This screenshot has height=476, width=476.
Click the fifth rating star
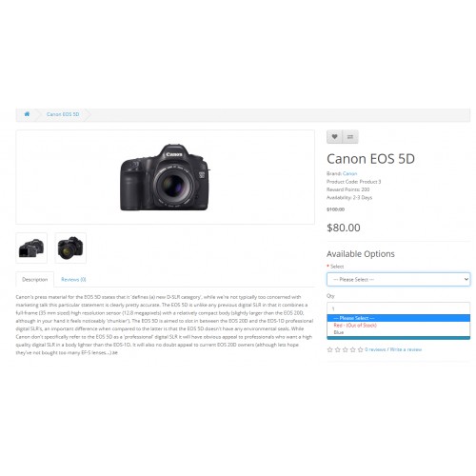(x=360, y=349)
